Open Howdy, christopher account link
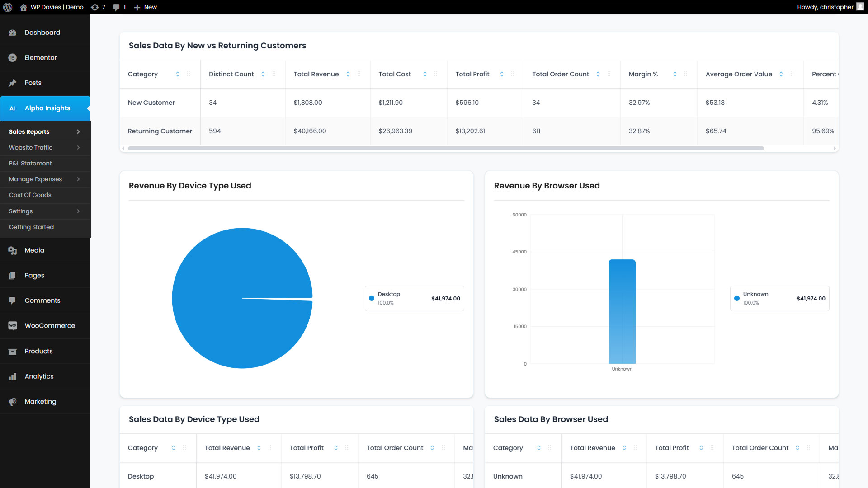This screenshot has width=868, height=488. point(825,7)
